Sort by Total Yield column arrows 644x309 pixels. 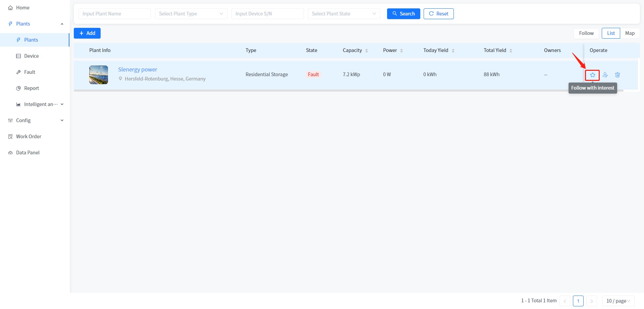(x=511, y=51)
